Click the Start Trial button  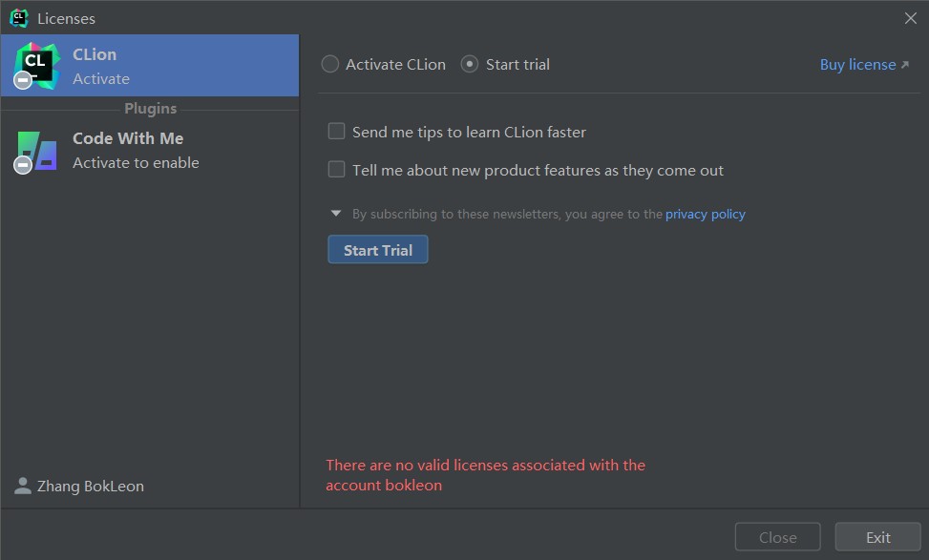[x=378, y=250]
